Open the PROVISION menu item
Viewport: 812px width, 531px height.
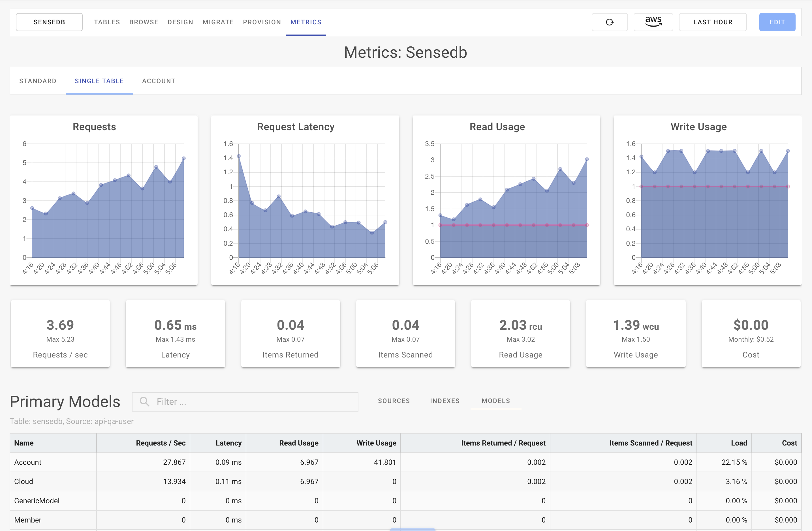(x=262, y=22)
